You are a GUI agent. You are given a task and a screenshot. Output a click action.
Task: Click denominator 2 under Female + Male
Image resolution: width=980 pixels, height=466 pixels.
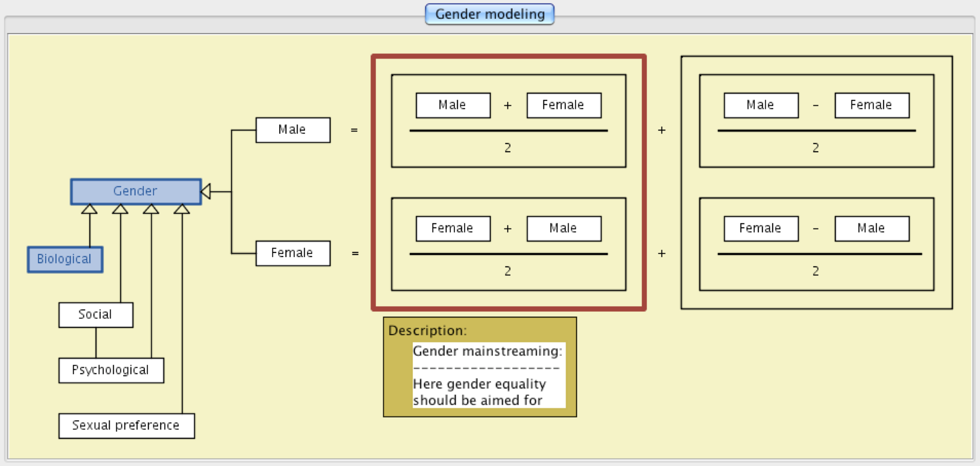click(508, 271)
